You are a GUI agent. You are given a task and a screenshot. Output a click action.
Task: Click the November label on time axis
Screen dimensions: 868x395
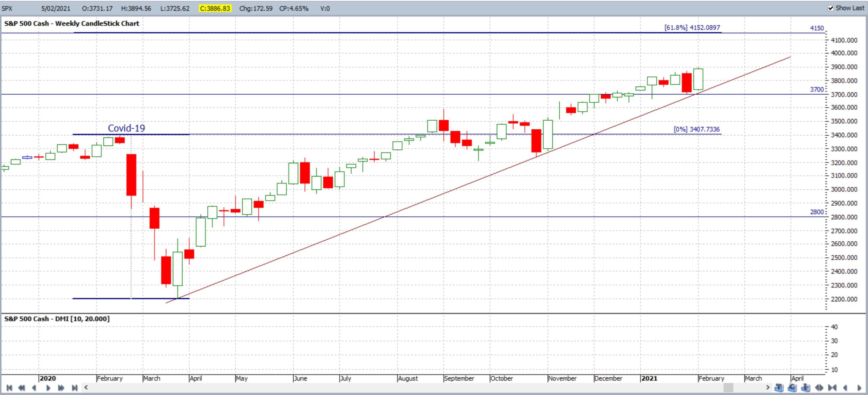(x=562, y=378)
